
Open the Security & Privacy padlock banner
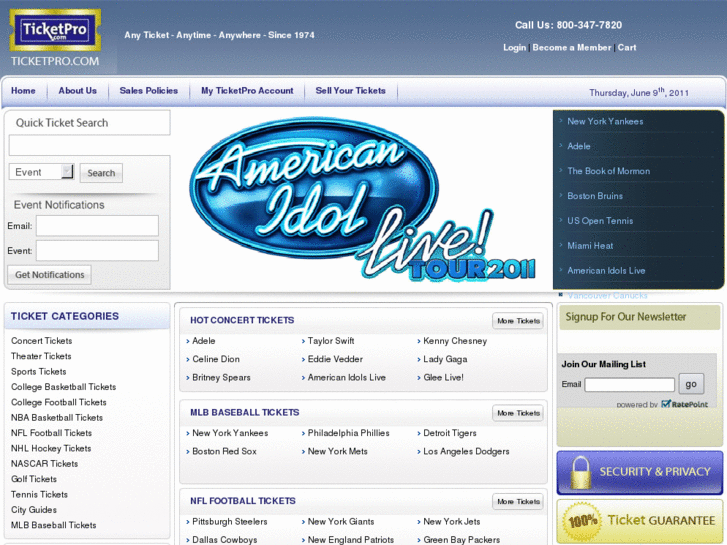point(640,472)
